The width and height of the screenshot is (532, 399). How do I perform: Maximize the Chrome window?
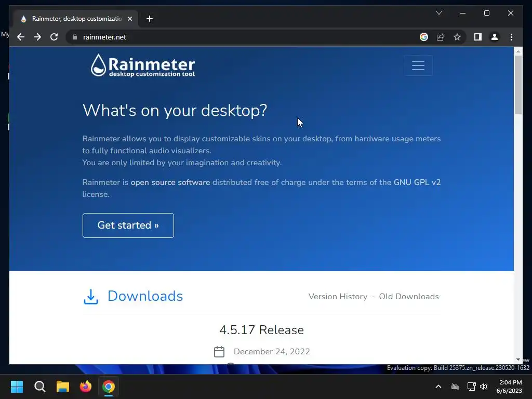(486, 13)
